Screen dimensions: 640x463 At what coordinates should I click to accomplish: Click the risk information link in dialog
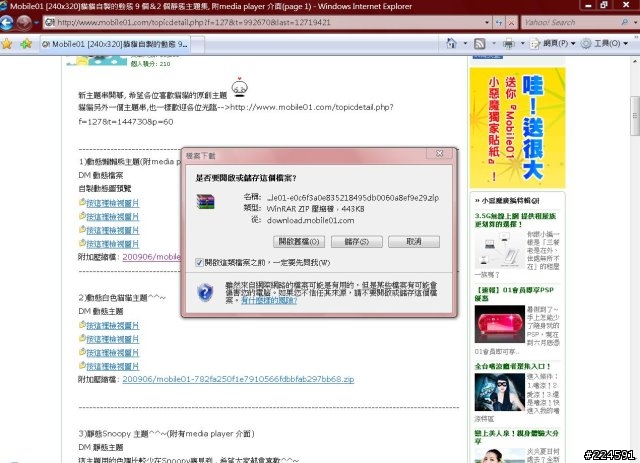(269, 301)
